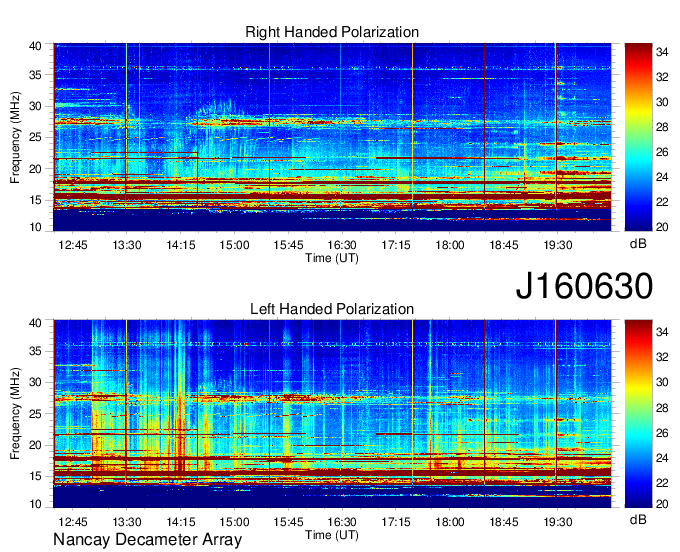Click the 17:15 tick on the bottom time axis
680x552 pixels.
click(396, 522)
